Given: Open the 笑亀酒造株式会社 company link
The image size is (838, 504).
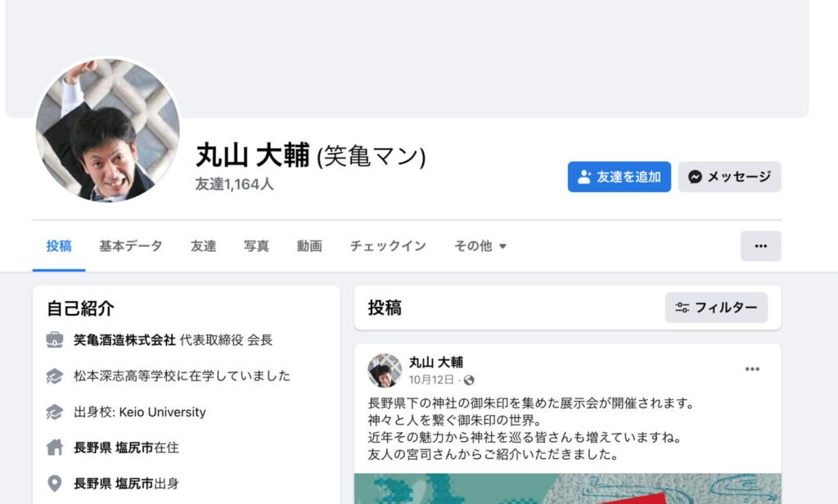Looking at the screenshot, I should click(124, 340).
